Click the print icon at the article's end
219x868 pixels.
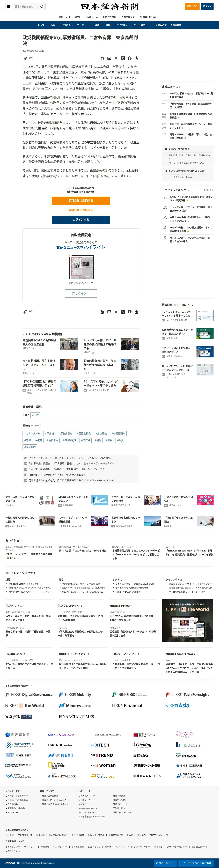(x=103, y=312)
